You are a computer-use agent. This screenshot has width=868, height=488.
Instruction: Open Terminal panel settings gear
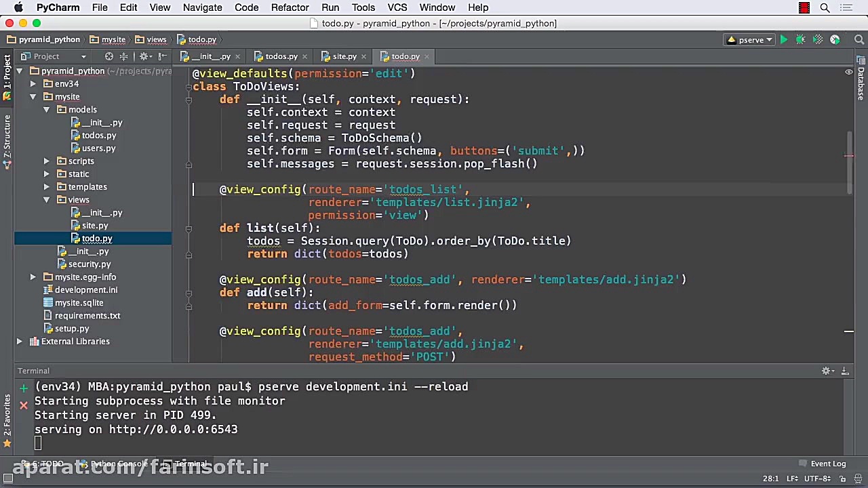point(827,371)
